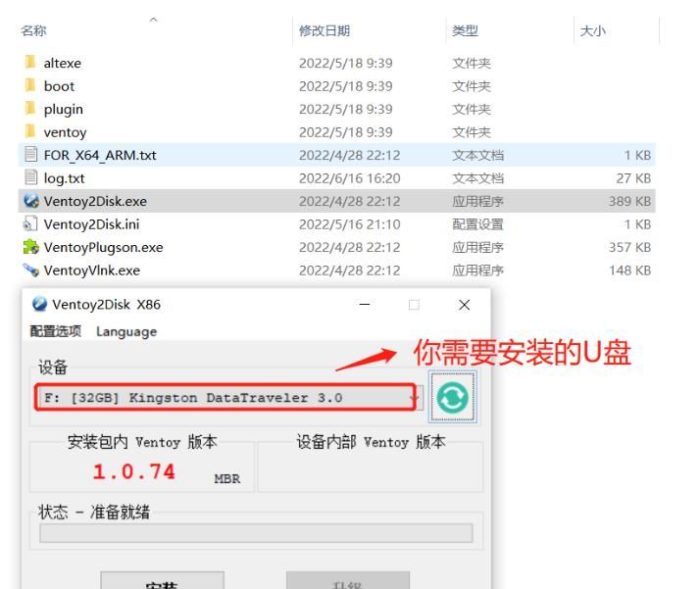Image resolution: width=700 pixels, height=589 pixels.
Task: Select file name Ventoy2Disk.exe
Action: coord(95,201)
